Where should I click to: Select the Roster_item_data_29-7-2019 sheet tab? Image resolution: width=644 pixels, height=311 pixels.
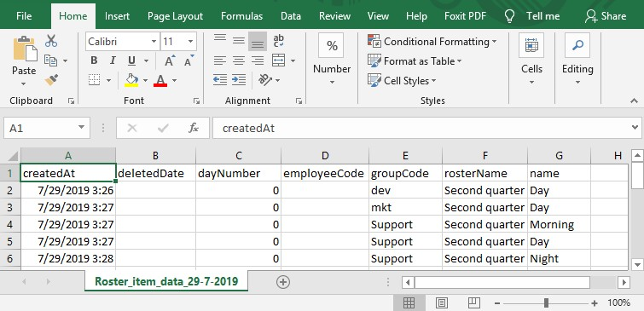tap(166, 281)
